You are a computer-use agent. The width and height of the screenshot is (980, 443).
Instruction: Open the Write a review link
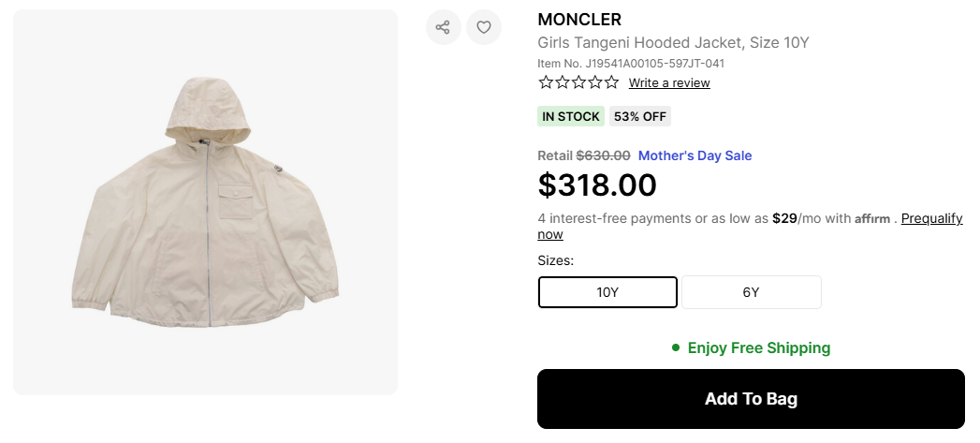(x=669, y=82)
